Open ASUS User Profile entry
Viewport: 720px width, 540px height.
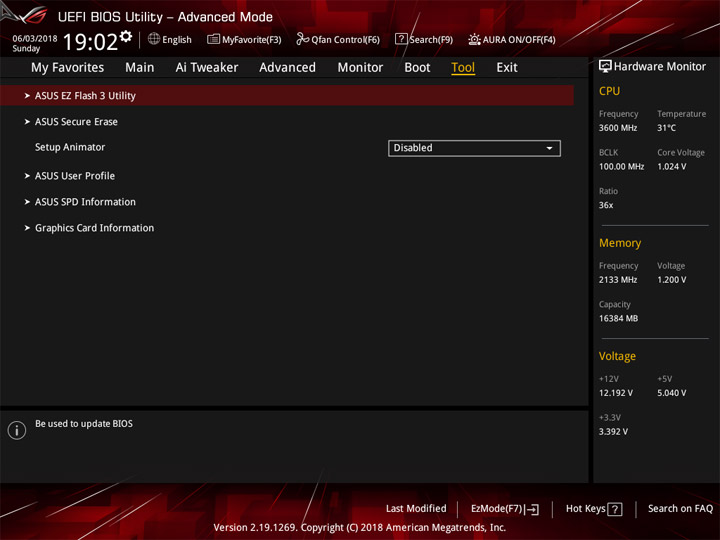pos(75,176)
